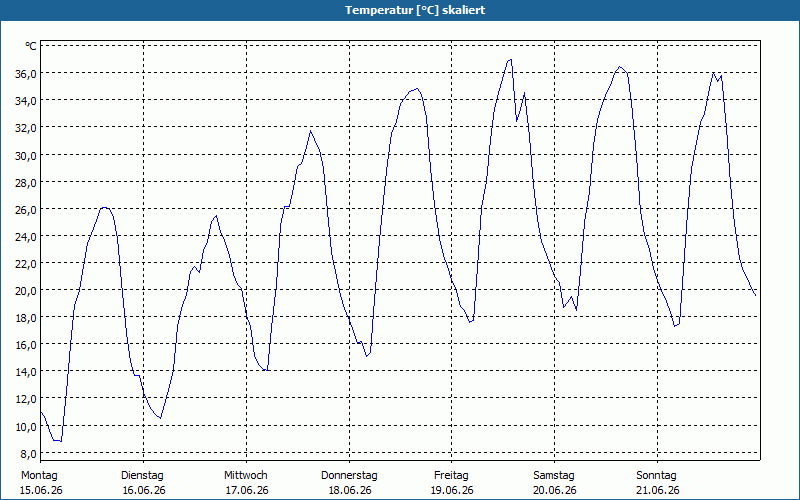Click the 24,0 y-axis label
This screenshot has height=500, width=800.
point(26,236)
